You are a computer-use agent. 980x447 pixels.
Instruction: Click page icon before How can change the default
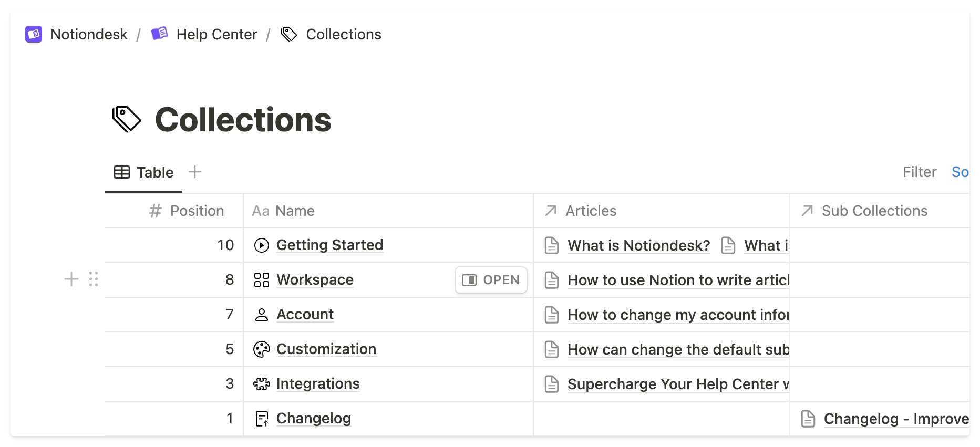pyautogui.click(x=552, y=349)
